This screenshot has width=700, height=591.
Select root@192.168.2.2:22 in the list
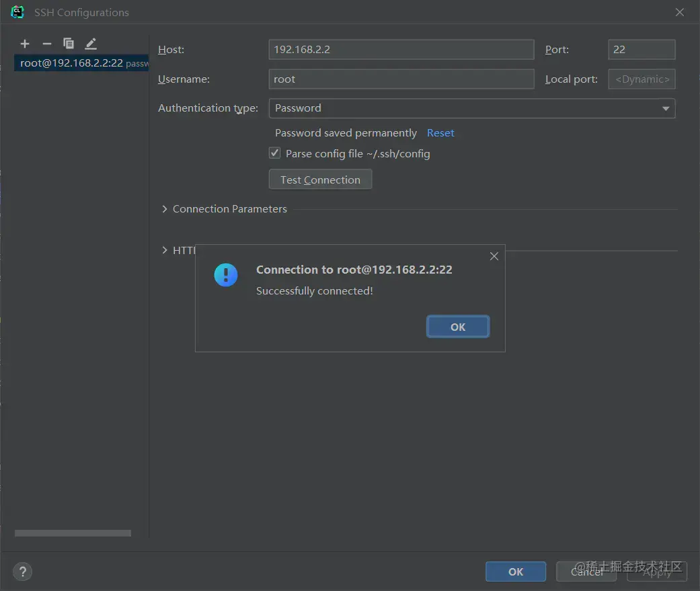[81, 63]
